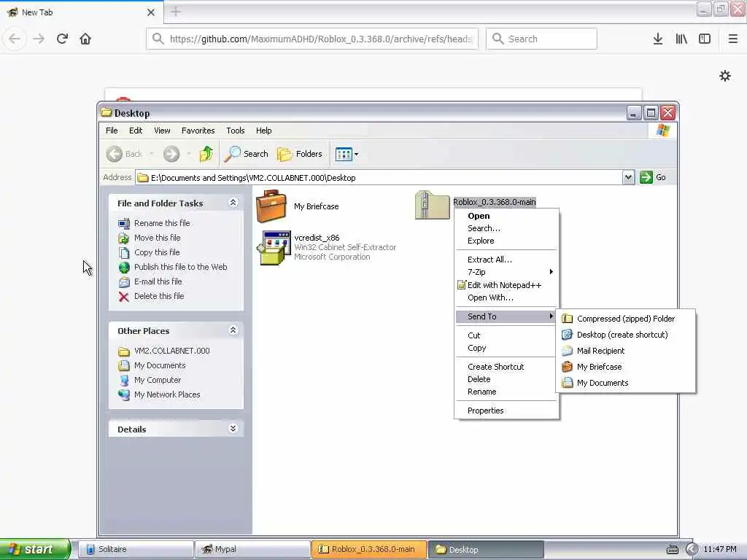Image resolution: width=747 pixels, height=560 pixels.
Task: Select the Roblox_0.3.368.0-main zip icon
Action: (432, 205)
